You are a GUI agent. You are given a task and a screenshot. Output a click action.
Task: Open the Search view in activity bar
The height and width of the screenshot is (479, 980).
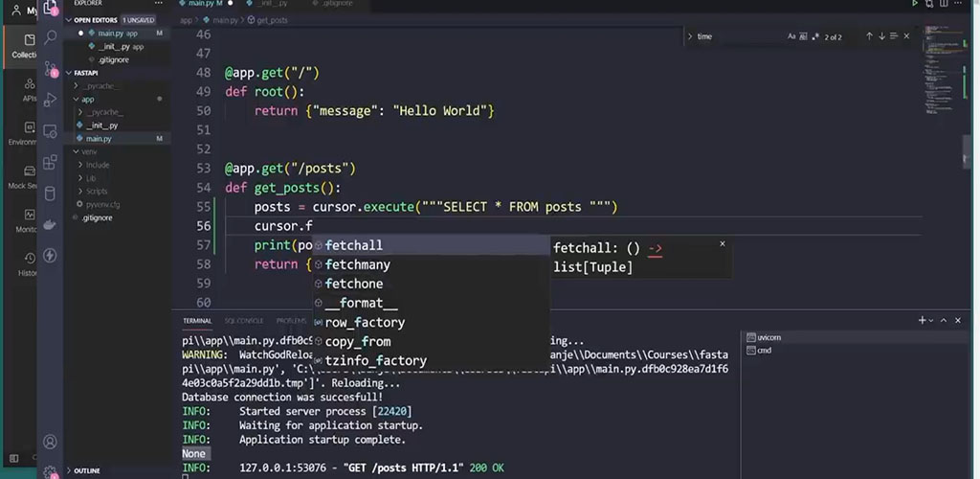[x=50, y=37]
